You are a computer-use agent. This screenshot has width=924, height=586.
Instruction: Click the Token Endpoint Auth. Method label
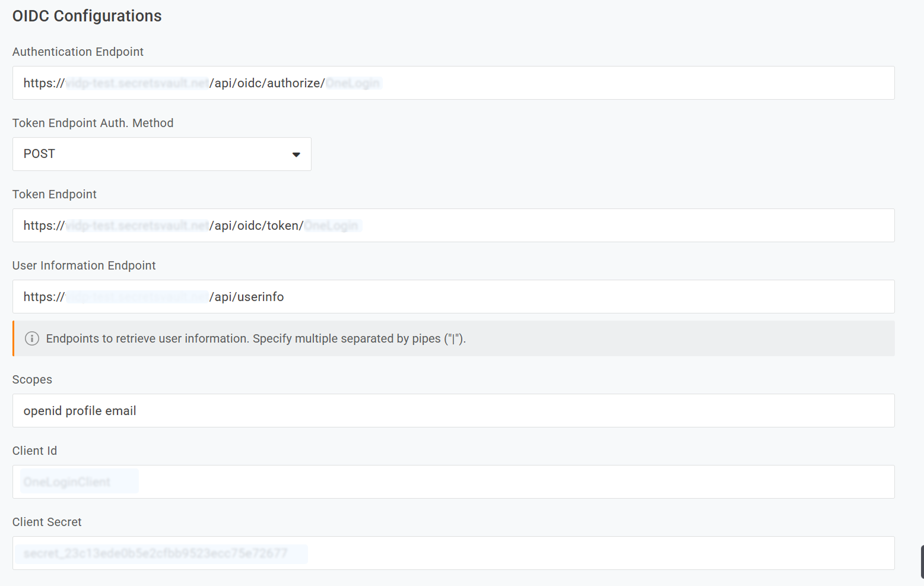pos(93,123)
